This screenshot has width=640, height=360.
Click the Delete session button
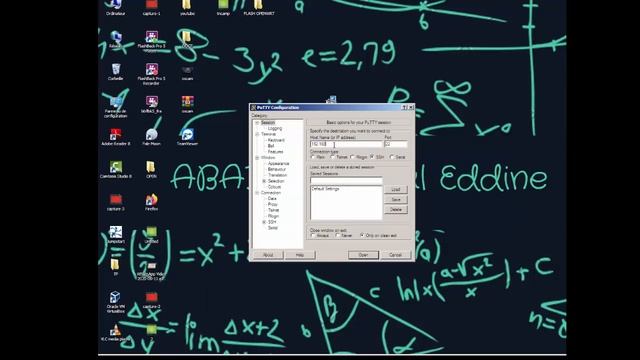[396, 209]
